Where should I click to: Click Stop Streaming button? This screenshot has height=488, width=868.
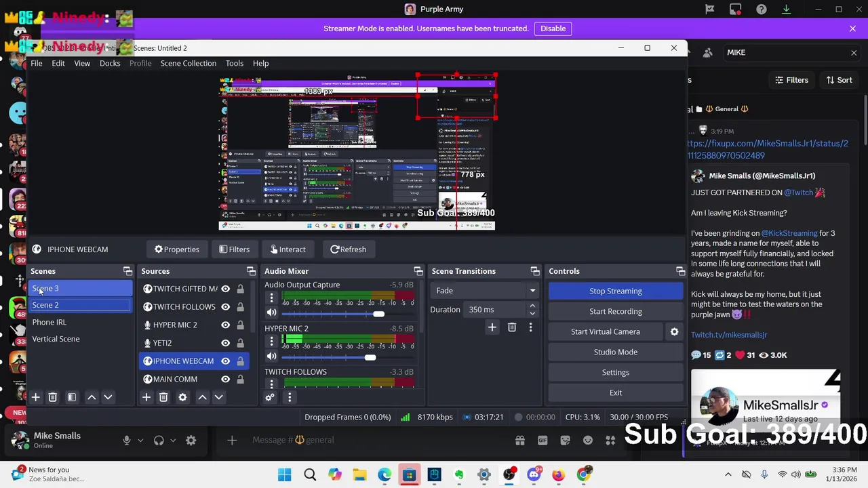click(616, 291)
